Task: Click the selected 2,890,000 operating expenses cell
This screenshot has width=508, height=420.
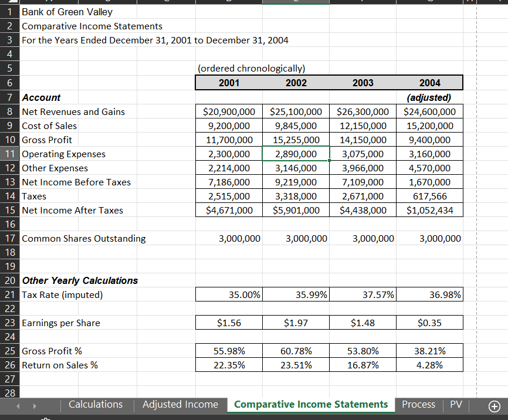Action: pyautogui.click(x=296, y=154)
